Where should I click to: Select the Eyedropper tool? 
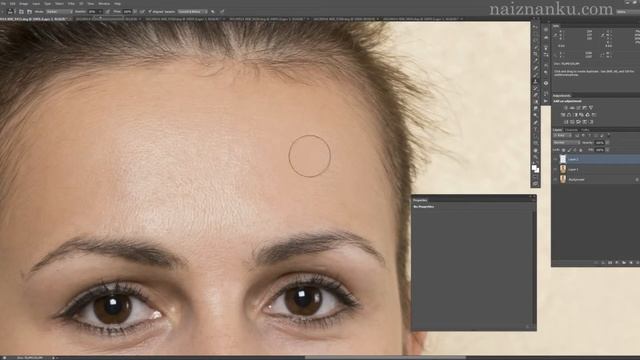click(536, 60)
